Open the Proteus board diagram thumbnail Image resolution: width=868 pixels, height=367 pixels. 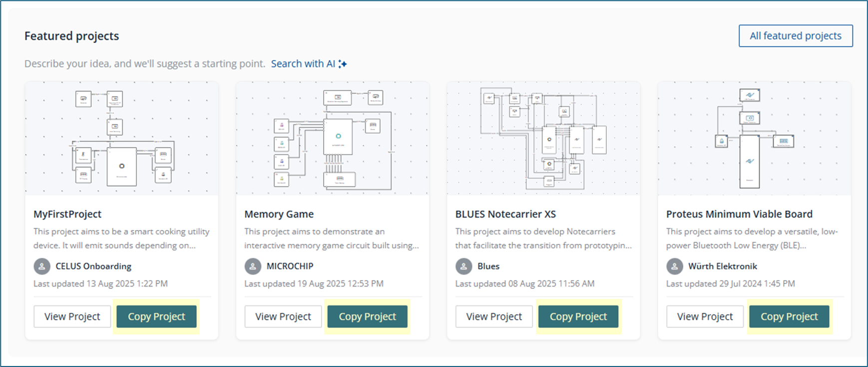point(754,138)
